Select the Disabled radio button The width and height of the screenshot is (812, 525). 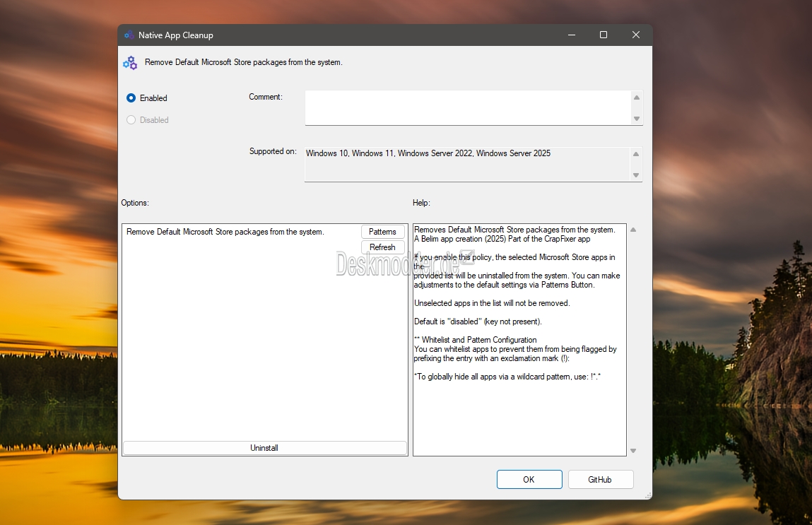pyautogui.click(x=131, y=119)
